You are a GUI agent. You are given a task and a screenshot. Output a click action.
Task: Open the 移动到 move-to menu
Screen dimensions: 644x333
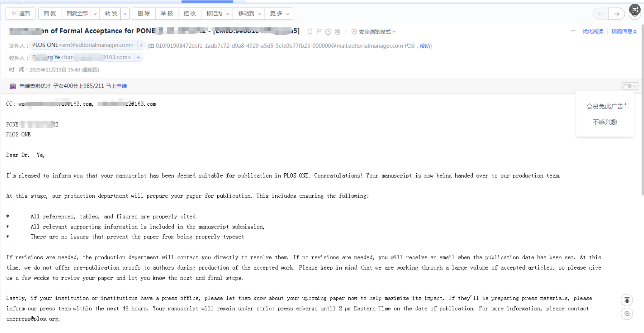click(249, 14)
